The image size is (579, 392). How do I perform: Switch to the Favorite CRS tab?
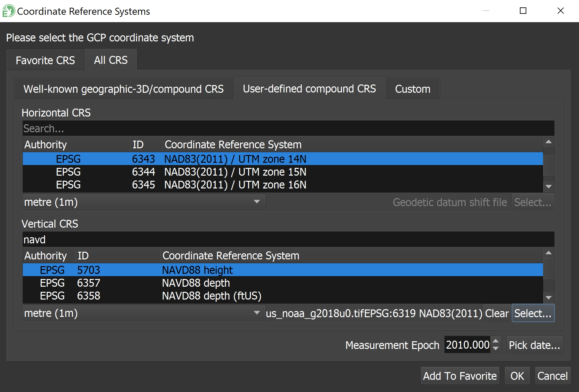(45, 60)
